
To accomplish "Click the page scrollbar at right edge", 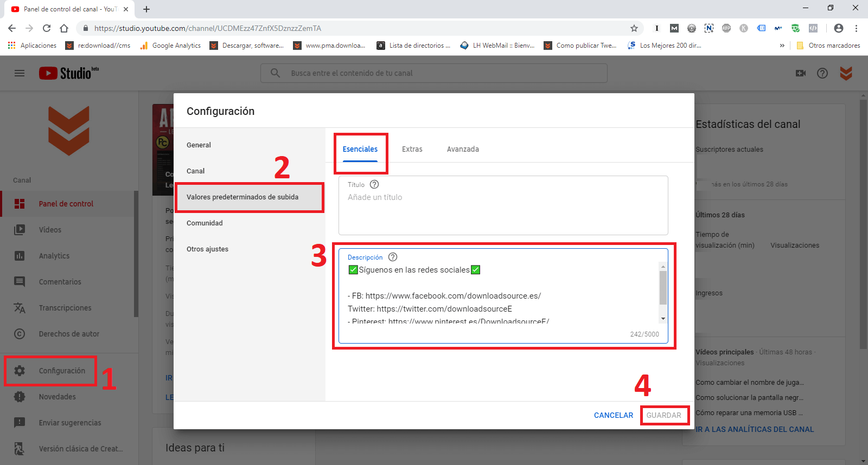I will click(863, 224).
